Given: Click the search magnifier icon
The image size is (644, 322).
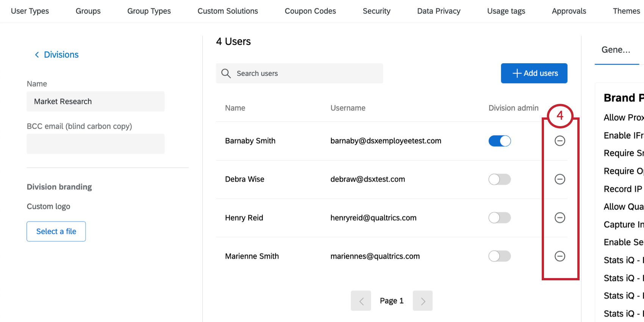Looking at the screenshot, I should tap(226, 73).
